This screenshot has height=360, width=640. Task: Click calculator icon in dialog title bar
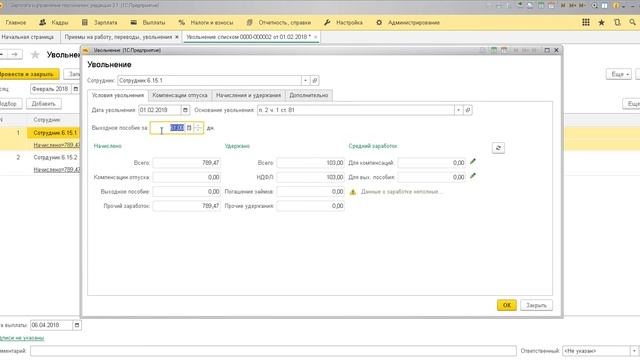tap(494, 50)
